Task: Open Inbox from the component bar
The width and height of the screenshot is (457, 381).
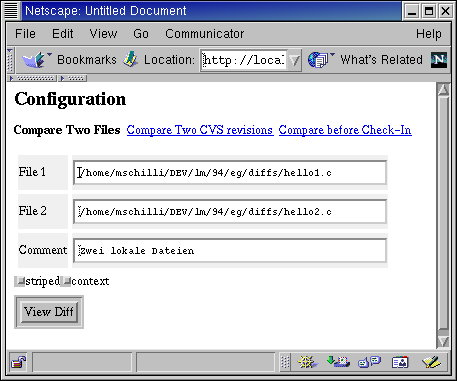Action: click(338, 362)
